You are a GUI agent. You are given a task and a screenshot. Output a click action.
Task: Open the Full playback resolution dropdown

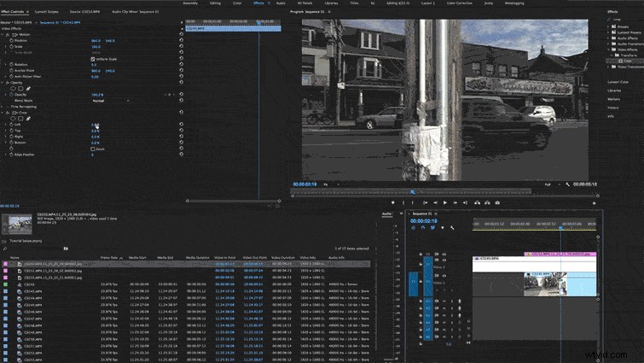coord(552,184)
